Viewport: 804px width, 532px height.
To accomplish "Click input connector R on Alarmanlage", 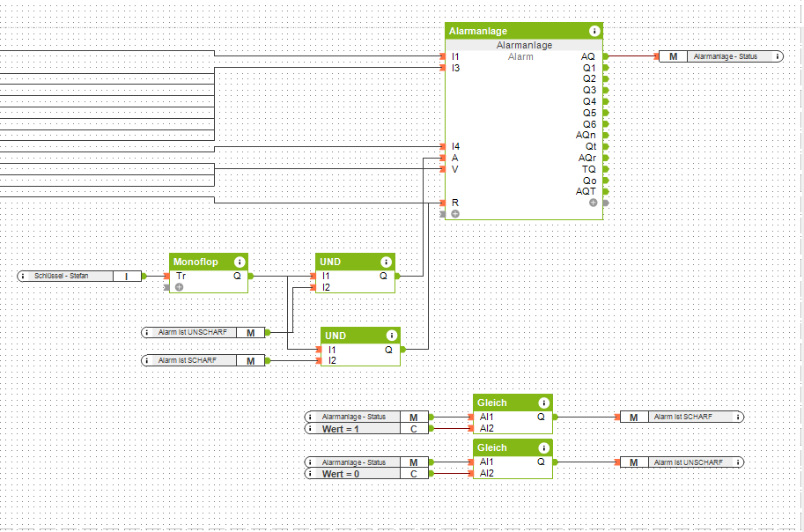I will 443,203.
